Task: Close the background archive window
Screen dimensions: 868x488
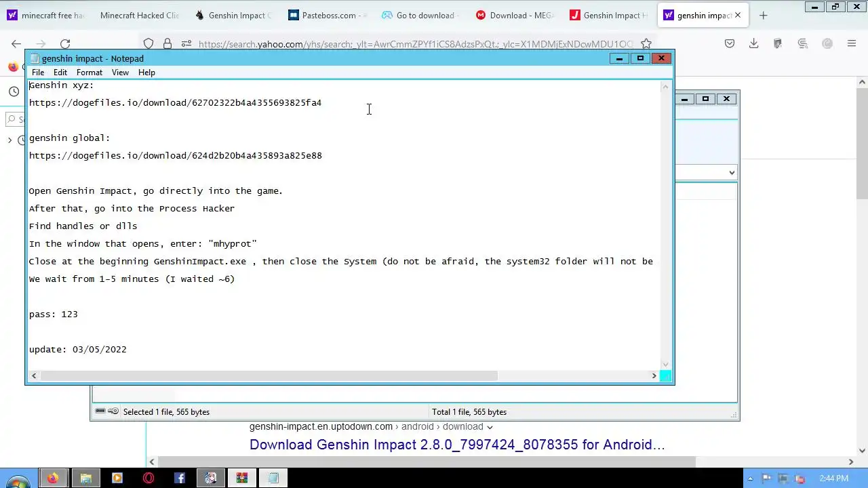Action: pyautogui.click(x=726, y=99)
